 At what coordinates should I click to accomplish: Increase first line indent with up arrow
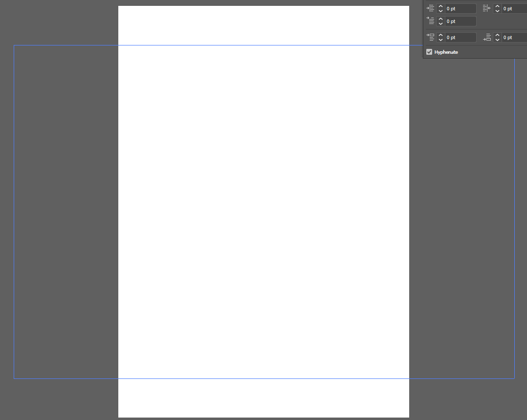[440, 19]
